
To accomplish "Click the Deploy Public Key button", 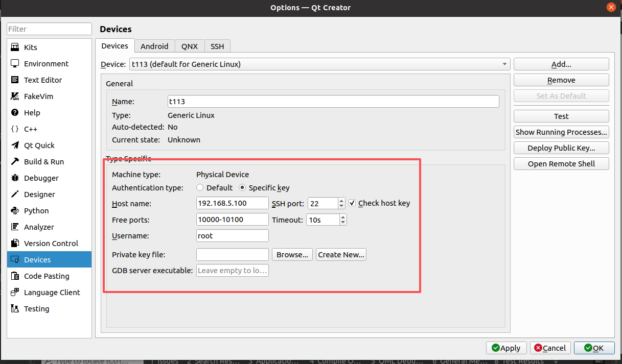I will pyautogui.click(x=561, y=148).
